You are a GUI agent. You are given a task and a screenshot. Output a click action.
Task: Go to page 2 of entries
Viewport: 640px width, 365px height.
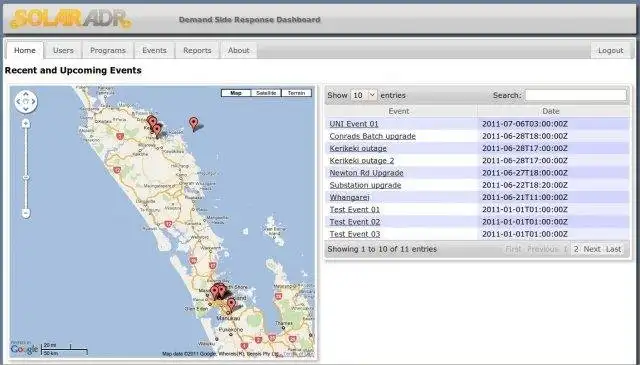tap(576, 249)
